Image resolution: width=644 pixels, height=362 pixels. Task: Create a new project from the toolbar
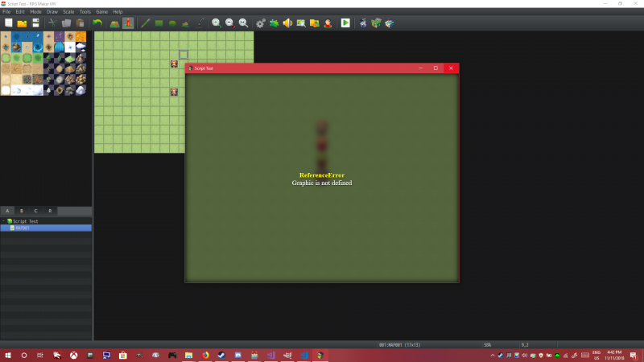9,23
